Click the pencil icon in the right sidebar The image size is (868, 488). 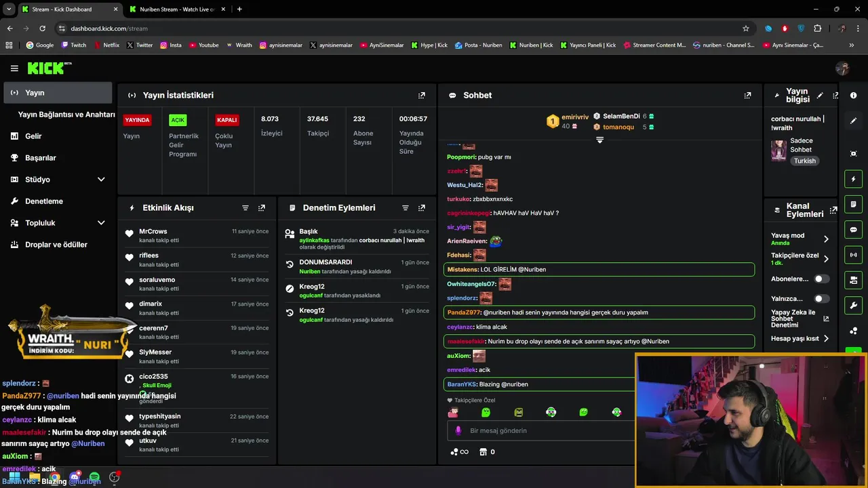(x=854, y=121)
